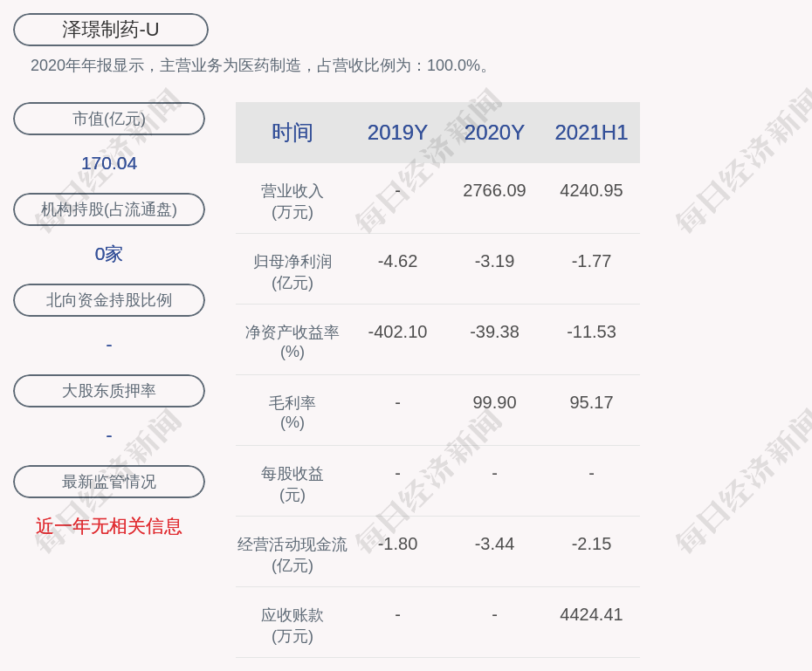Click the 泽璟制药-U company name pill
Viewport: 812px width, 671px height.
tap(111, 30)
